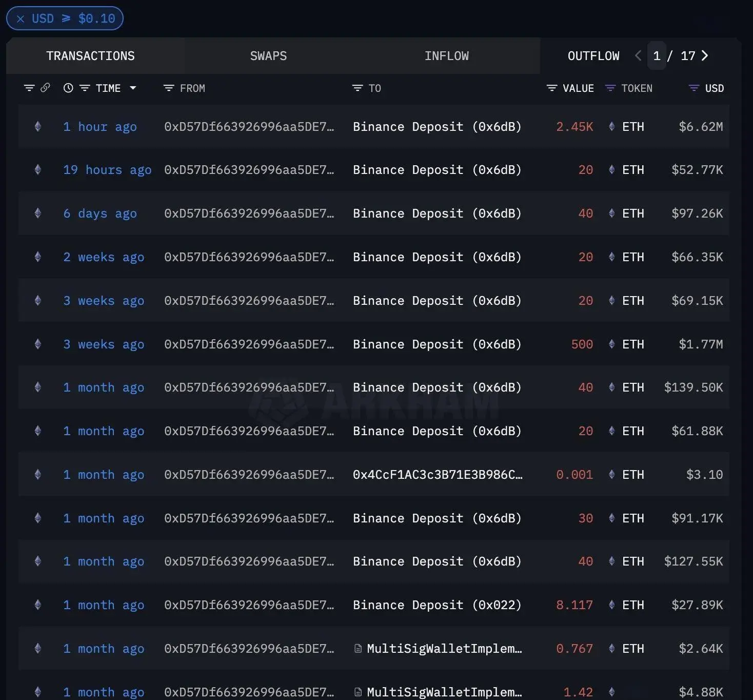
Task: Click the $69.15K USD amount
Action: click(697, 301)
